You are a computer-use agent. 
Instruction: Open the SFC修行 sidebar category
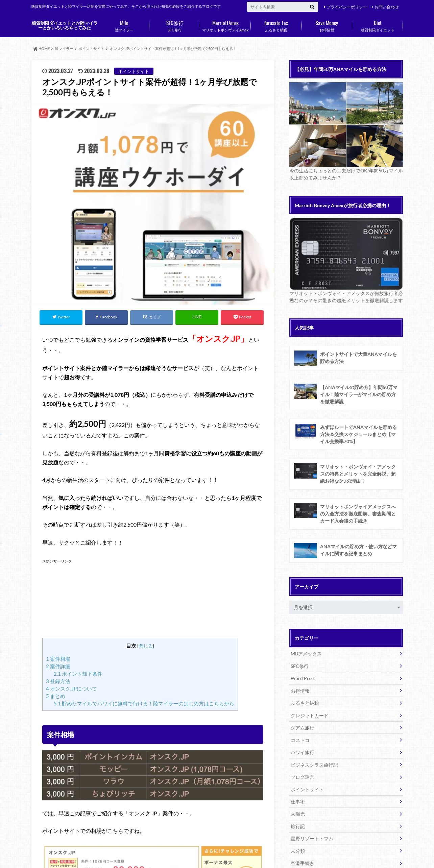click(x=346, y=666)
